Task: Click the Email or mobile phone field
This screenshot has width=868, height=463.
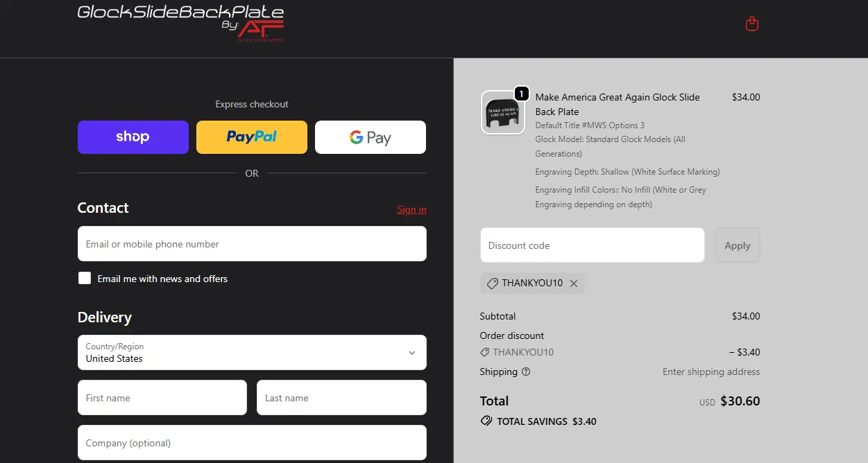Action: 251,244
